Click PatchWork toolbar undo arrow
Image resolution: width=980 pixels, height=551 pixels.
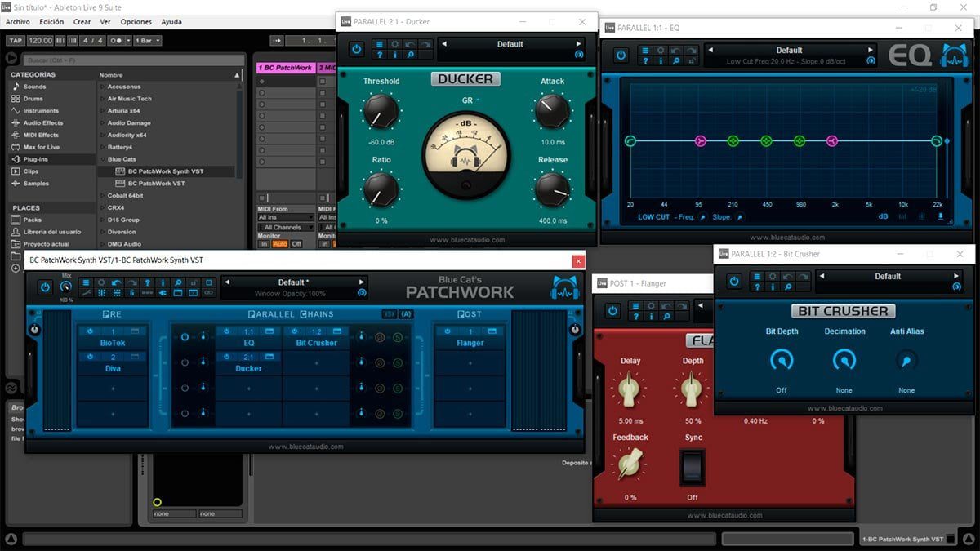click(117, 282)
